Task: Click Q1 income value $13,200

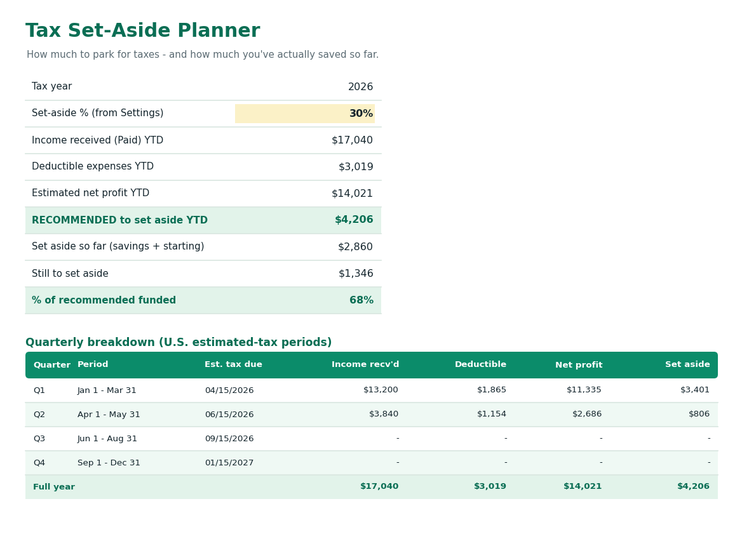Action: pyautogui.click(x=381, y=390)
